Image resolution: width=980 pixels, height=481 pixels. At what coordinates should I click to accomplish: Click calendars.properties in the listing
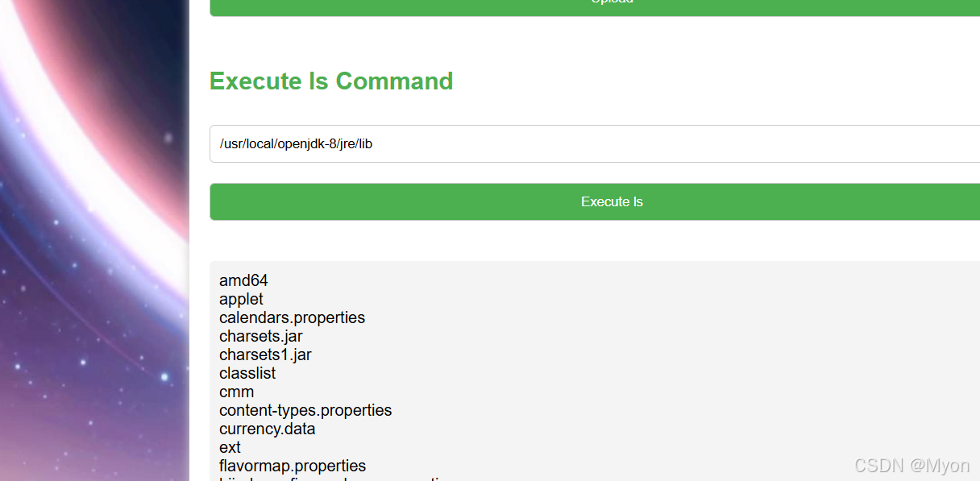pyautogui.click(x=292, y=317)
